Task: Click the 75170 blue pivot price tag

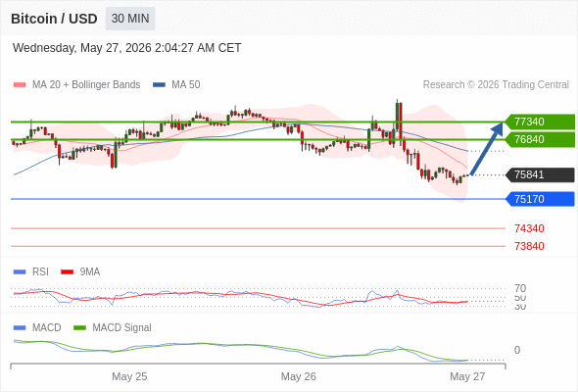Action: point(540,199)
